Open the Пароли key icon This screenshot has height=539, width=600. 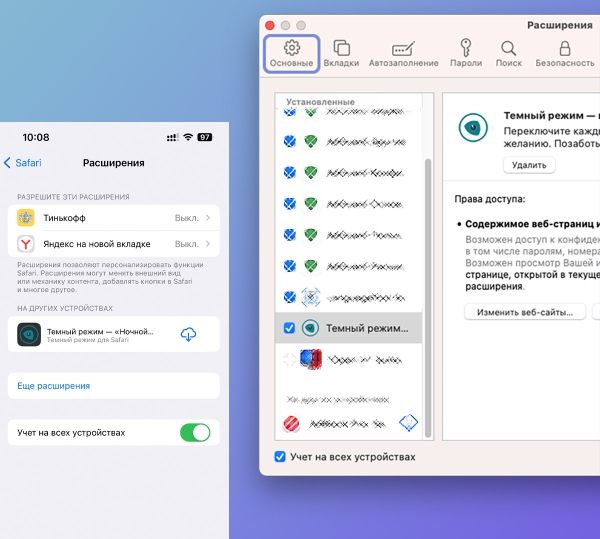(x=465, y=53)
